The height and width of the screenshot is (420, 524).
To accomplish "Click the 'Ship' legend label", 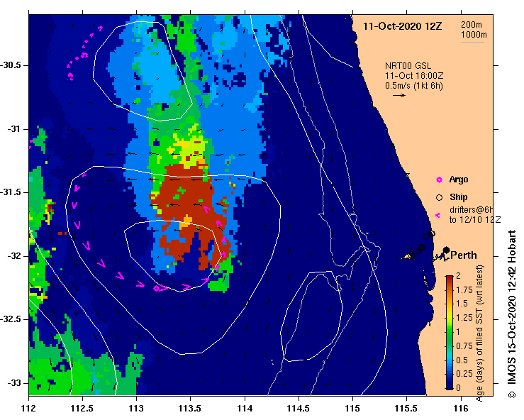I will [458, 197].
